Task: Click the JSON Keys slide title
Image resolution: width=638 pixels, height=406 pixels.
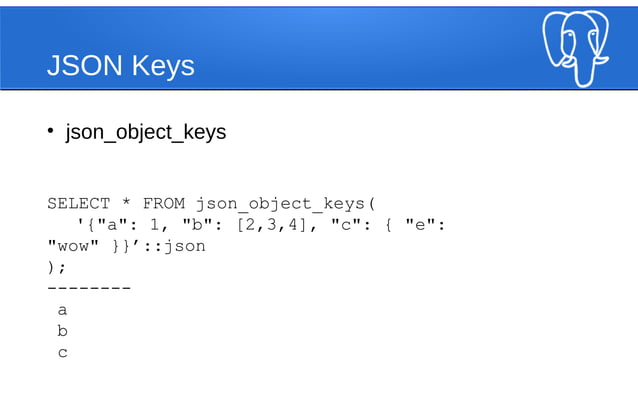Action: 121,65
